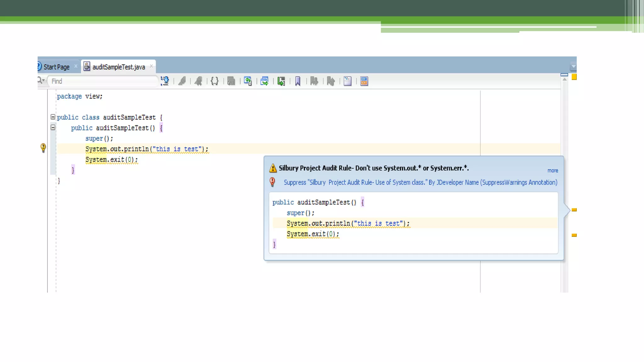Click the orange structure view toolbar icon
The height and width of the screenshot is (362, 644).
pos(364,81)
